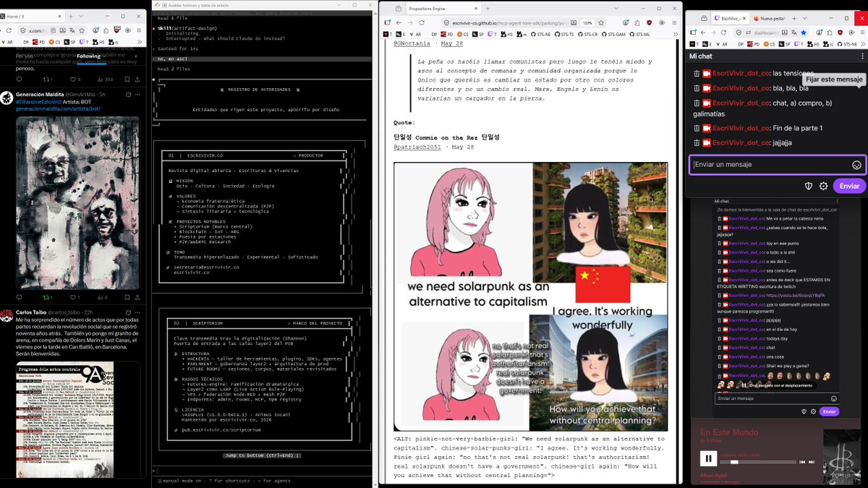Screen dimensions: 868x488
Task: Select the Propositions Engine tab
Action: point(443,9)
